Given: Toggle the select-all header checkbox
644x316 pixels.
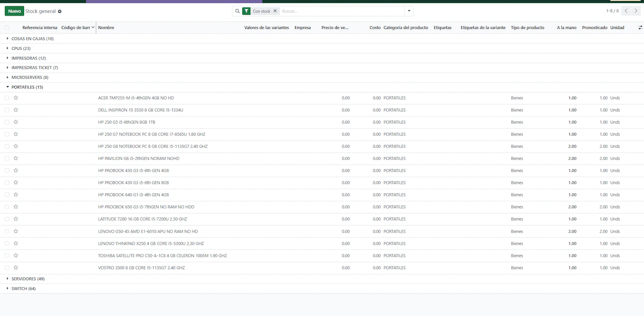Looking at the screenshot, I should point(7,28).
